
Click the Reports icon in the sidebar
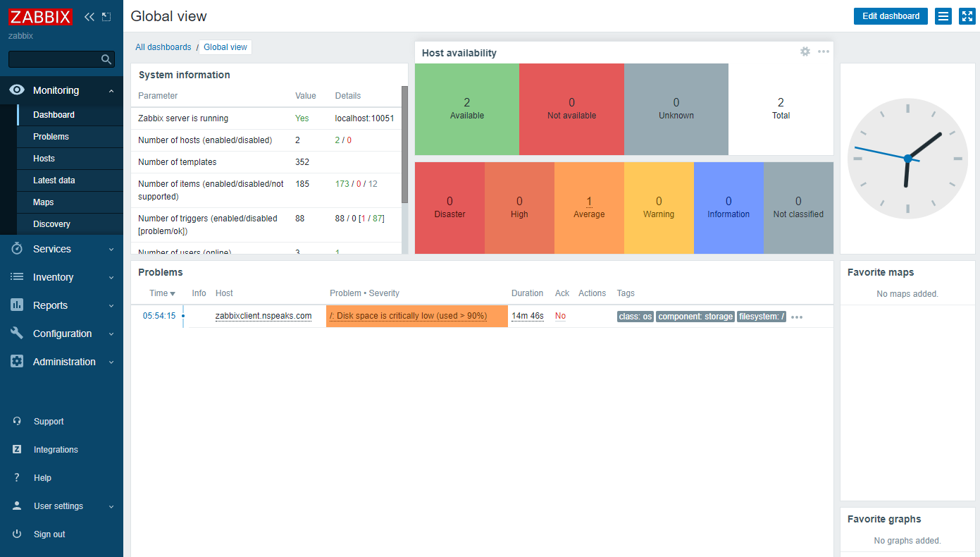point(16,305)
